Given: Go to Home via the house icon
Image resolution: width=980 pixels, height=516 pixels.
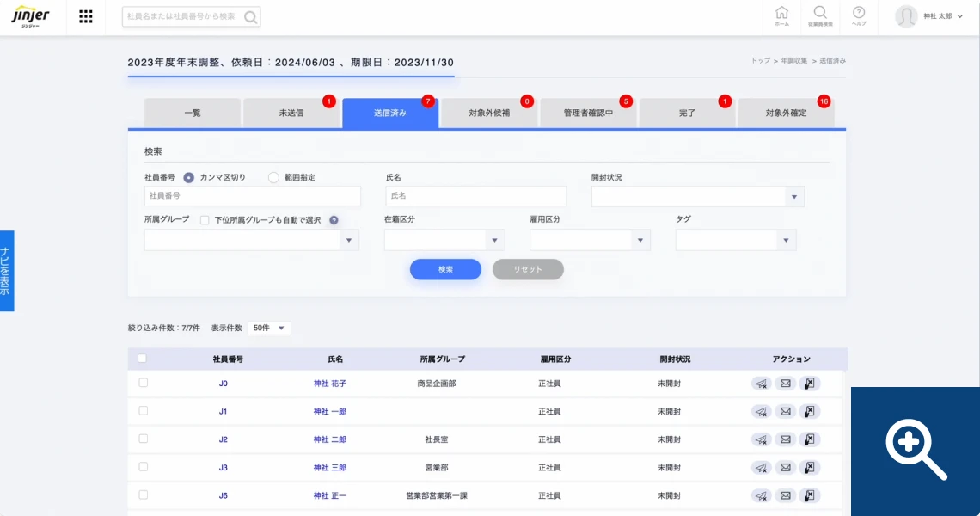Looking at the screenshot, I should [x=781, y=16].
